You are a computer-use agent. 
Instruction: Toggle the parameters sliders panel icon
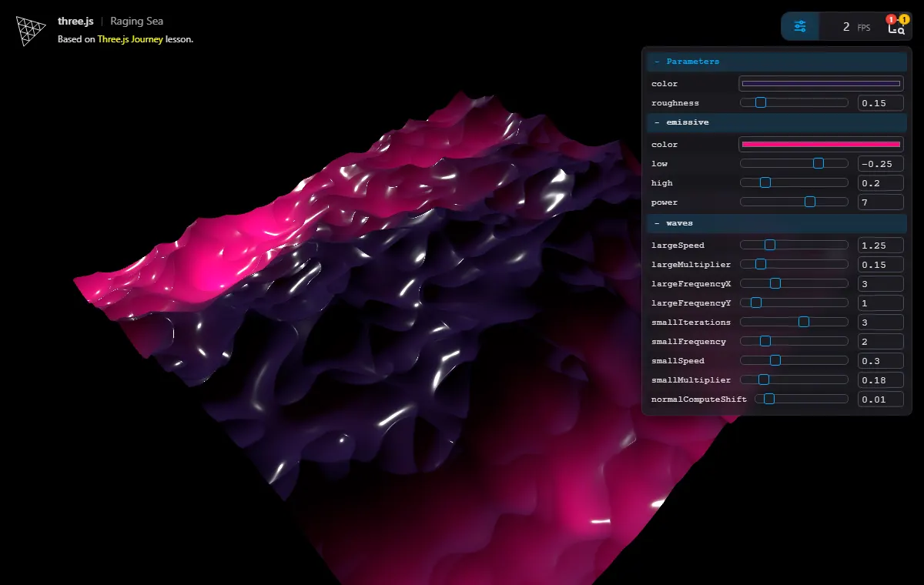tap(800, 27)
